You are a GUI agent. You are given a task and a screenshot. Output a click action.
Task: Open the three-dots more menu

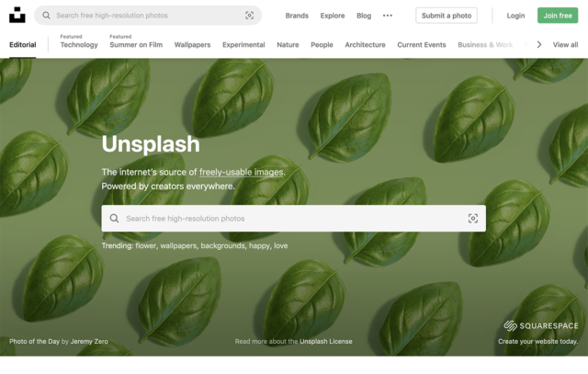[388, 16]
